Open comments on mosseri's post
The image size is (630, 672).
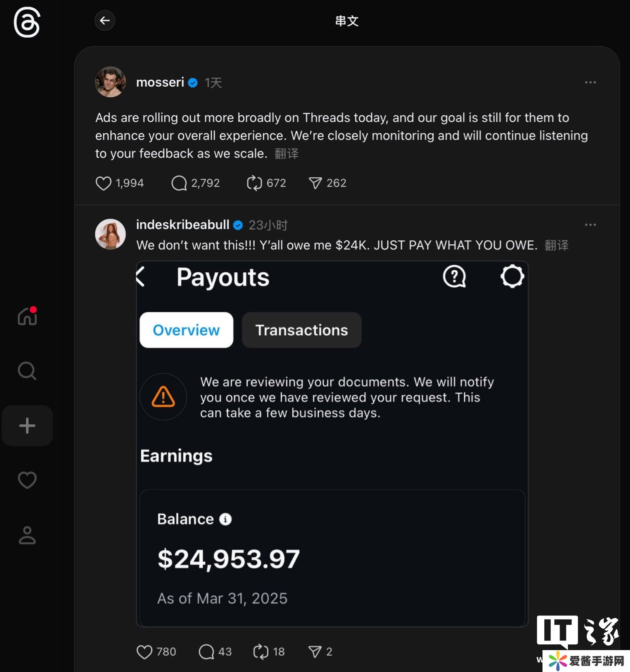[179, 183]
